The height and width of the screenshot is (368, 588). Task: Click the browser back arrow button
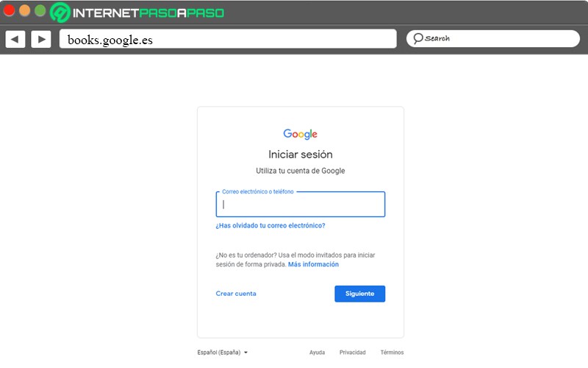(15, 39)
